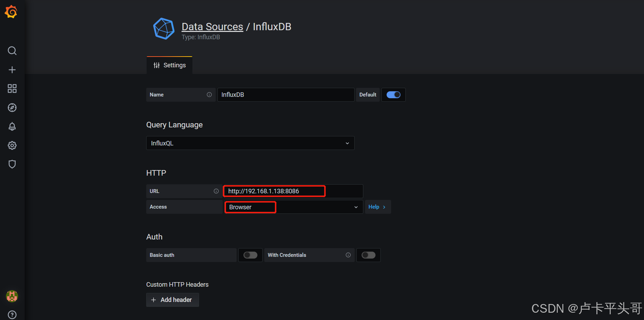Open the Server Admin shield icon
The height and width of the screenshot is (320, 644).
click(x=12, y=164)
